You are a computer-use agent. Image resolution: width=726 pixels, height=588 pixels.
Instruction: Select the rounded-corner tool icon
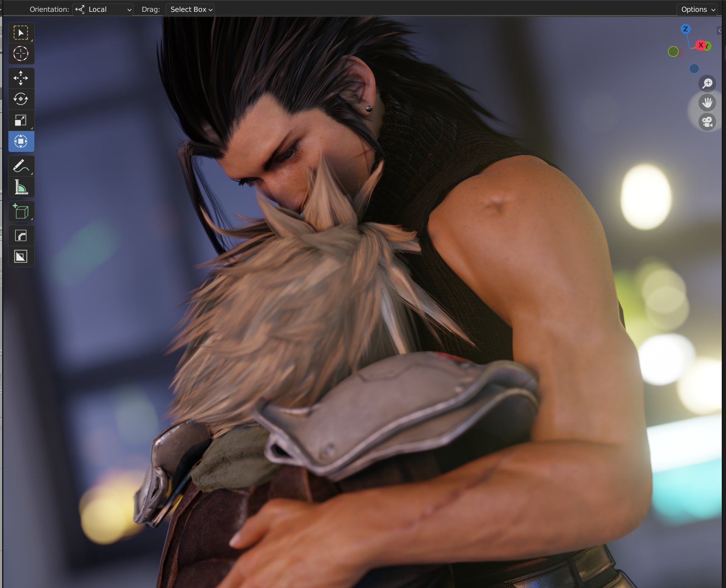pyautogui.click(x=21, y=235)
